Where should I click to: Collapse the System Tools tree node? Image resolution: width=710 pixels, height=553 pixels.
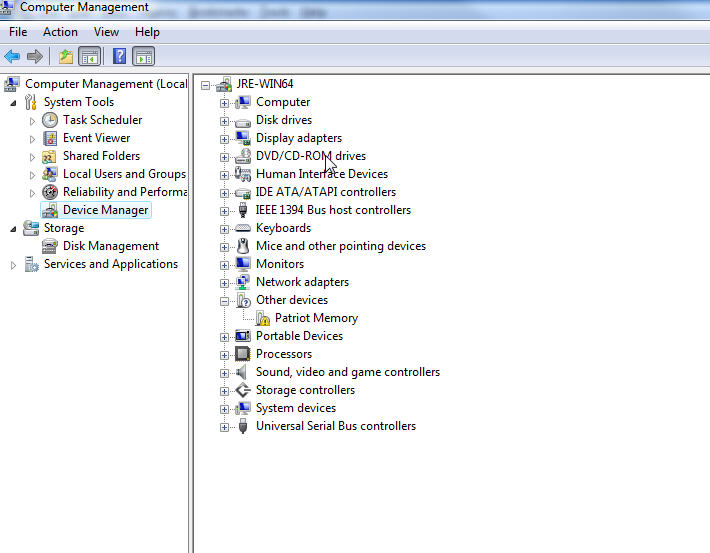point(13,102)
